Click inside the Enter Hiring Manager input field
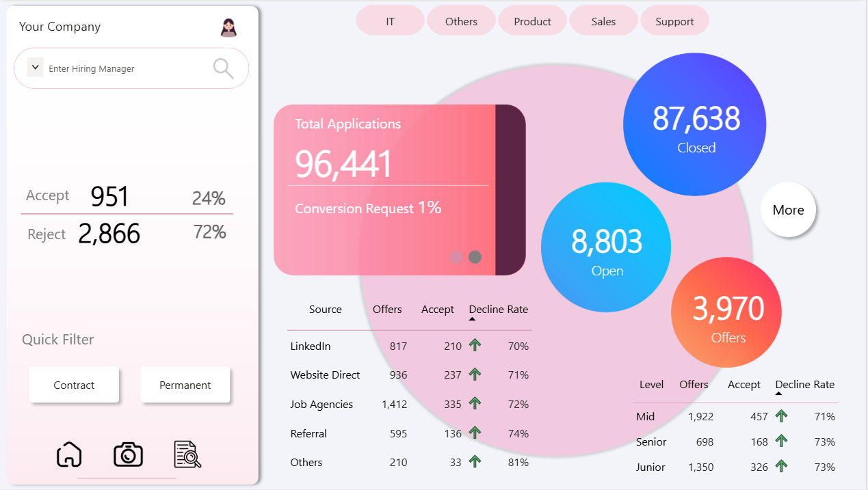Screen dimensions: 868x490 click(103, 68)
